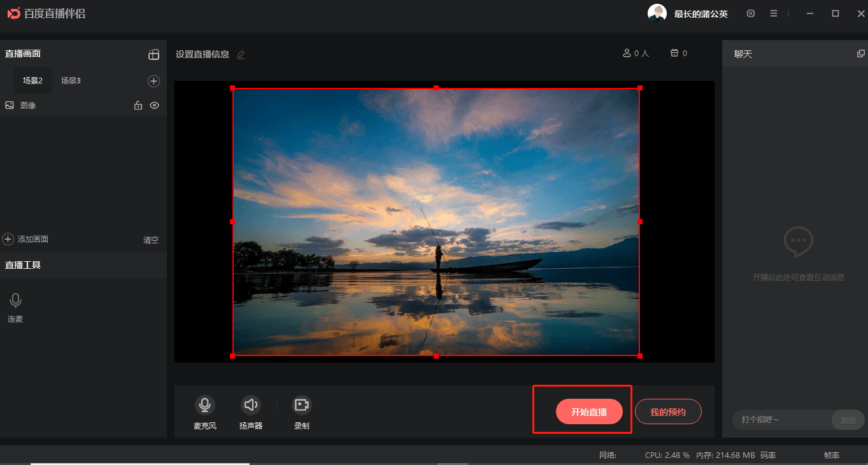Start recording with the 录制 button

[x=301, y=404]
